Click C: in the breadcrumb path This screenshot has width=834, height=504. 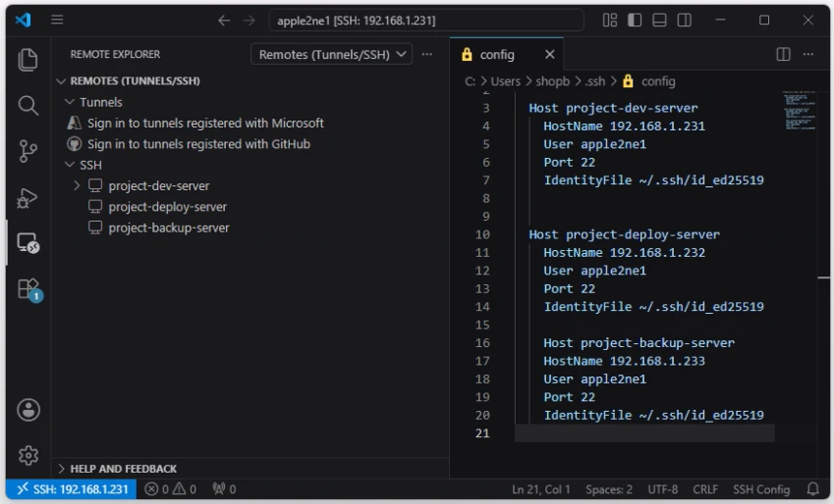(x=470, y=81)
